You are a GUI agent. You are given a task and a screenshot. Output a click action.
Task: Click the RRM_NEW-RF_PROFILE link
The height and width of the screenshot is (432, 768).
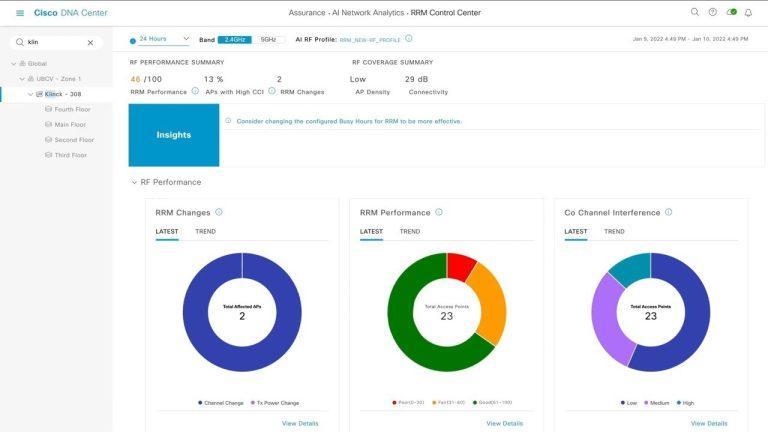370,39
